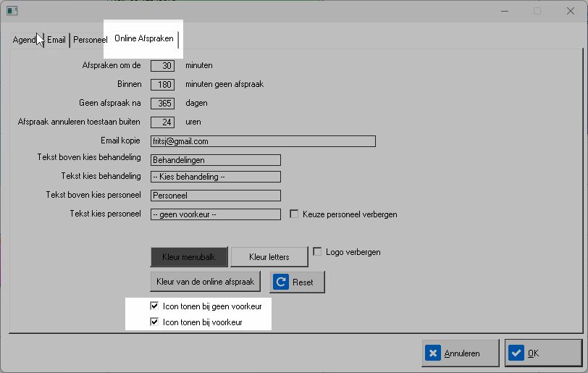
Task: Toggle the Logo verbergen checkbox
Action: (x=317, y=252)
